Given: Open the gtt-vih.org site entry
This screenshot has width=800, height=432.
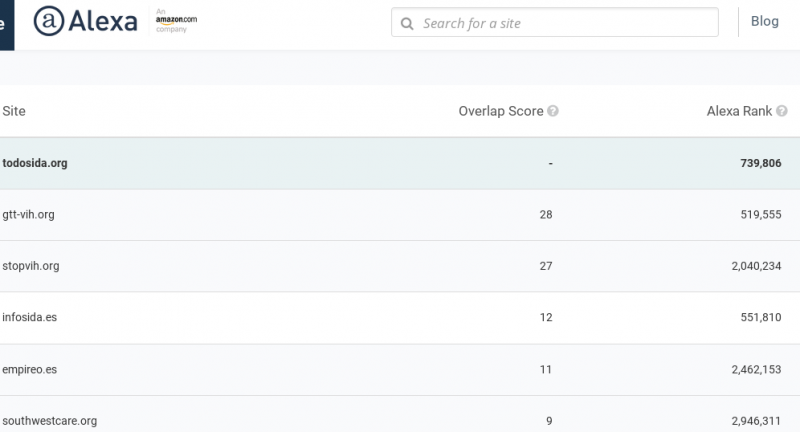Looking at the screenshot, I should [x=29, y=215].
